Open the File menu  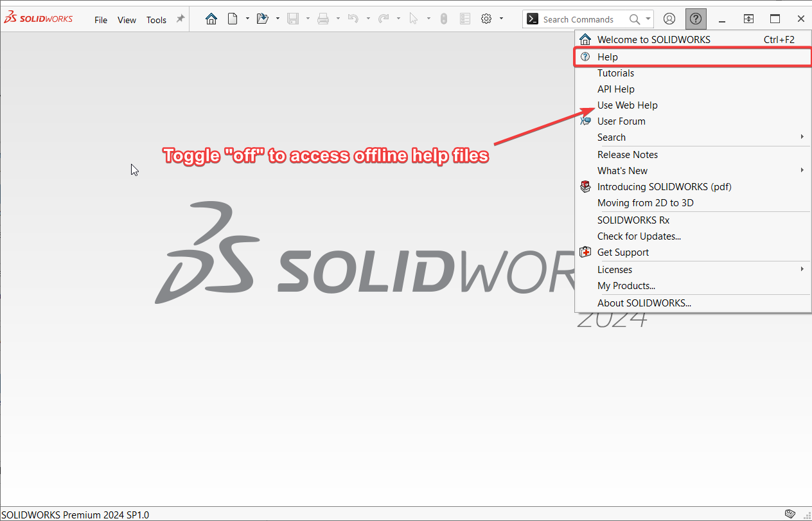coord(101,20)
